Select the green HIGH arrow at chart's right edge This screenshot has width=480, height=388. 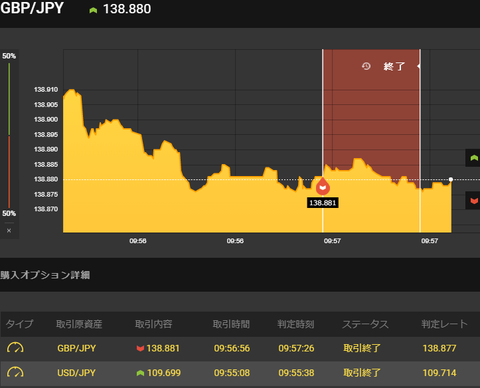474,158
